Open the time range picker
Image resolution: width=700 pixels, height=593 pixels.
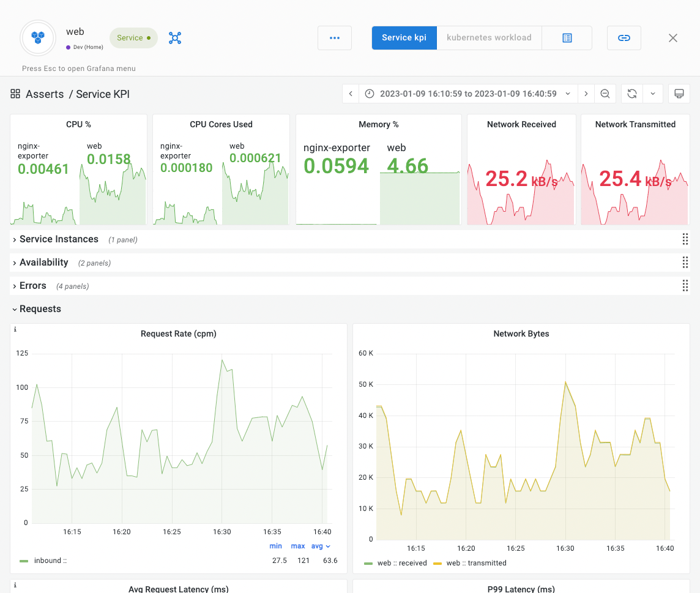pos(468,94)
